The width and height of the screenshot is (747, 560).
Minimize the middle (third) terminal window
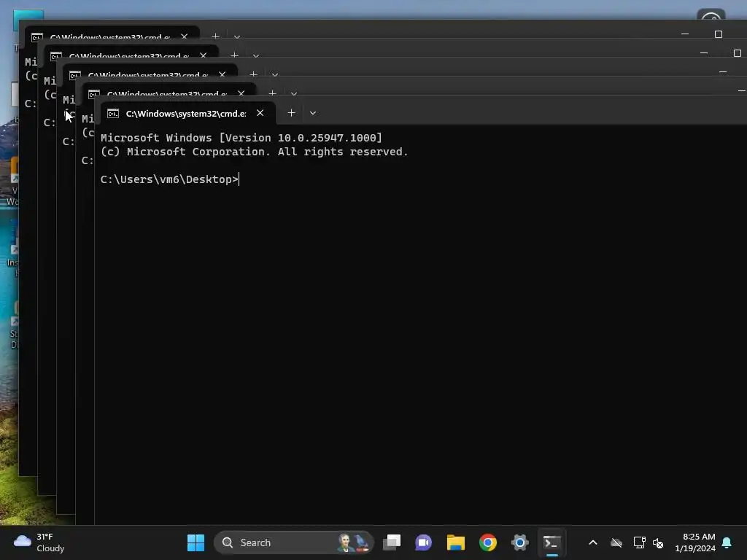coord(723,72)
